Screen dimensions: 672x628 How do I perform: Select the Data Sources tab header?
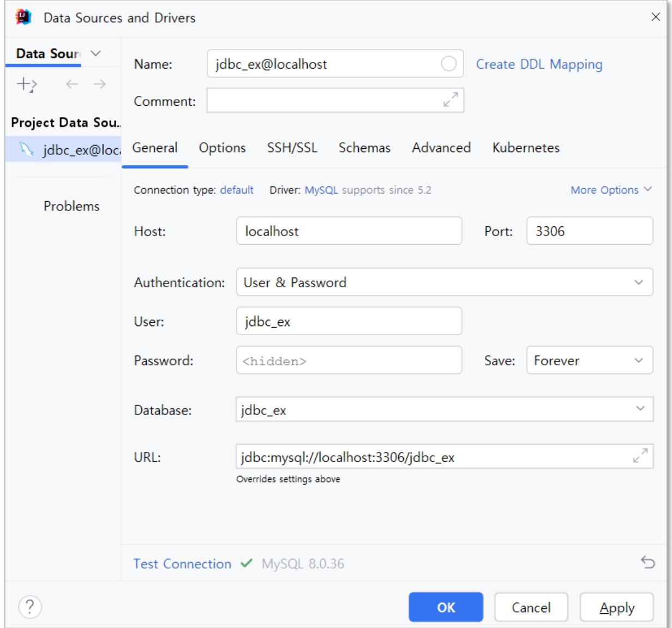(x=48, y=53)
